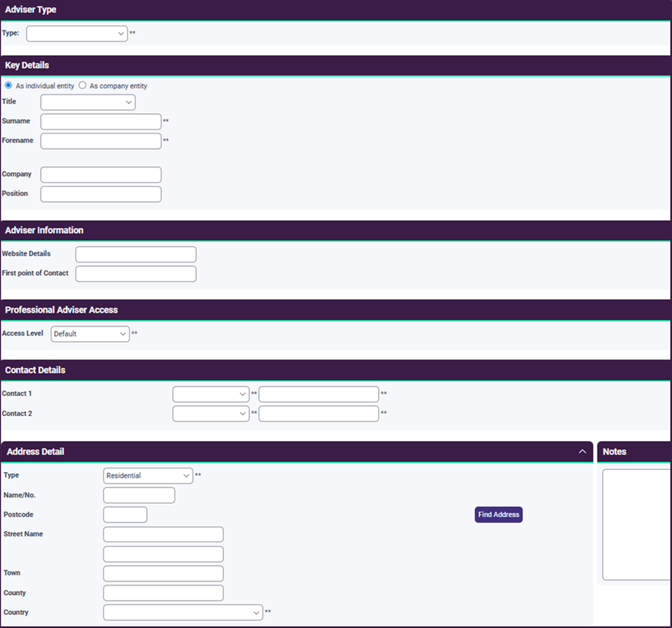Open the Country dropdown
Screen dimensions: 672x628
183,613
